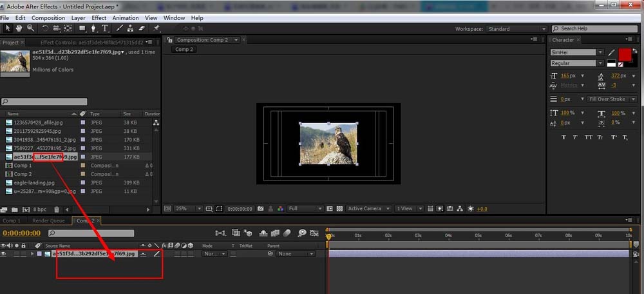This screenshot has width=644, height=294.
Task: Click the red text fill color swatch
Action: point(625,54)
